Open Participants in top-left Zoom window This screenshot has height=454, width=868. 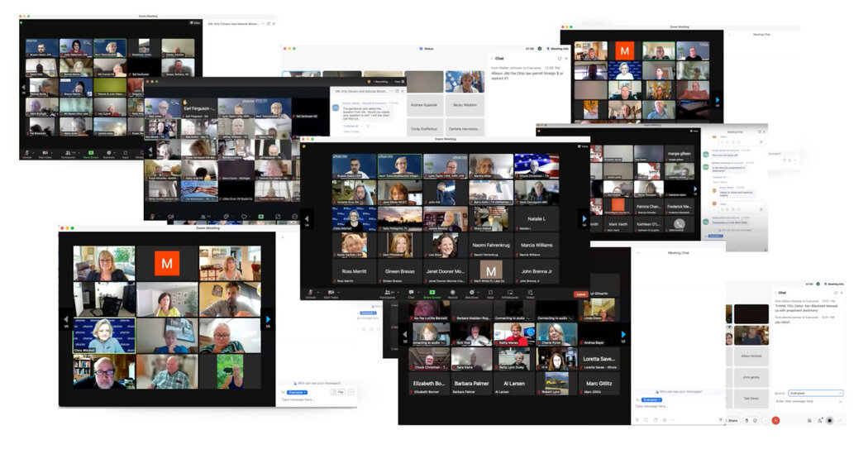tap(68, 153)
